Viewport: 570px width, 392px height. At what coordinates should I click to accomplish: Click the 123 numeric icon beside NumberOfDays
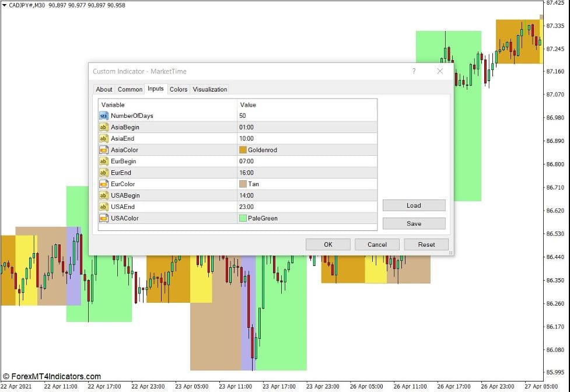[x=103, y=116]
